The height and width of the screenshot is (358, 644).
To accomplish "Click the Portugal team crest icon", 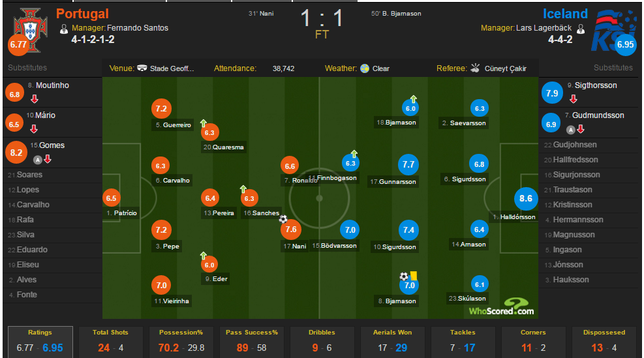I will 26,26.
